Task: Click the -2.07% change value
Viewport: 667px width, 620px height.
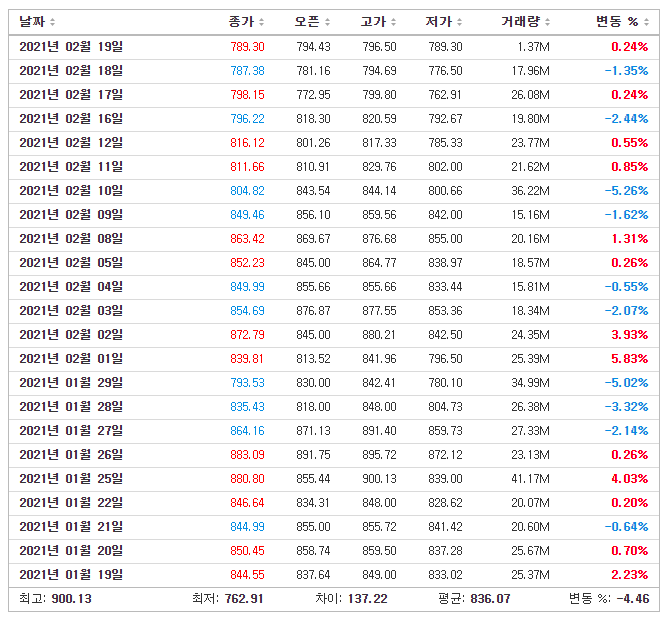Action: pyautogui.click(x=626, y=311)
